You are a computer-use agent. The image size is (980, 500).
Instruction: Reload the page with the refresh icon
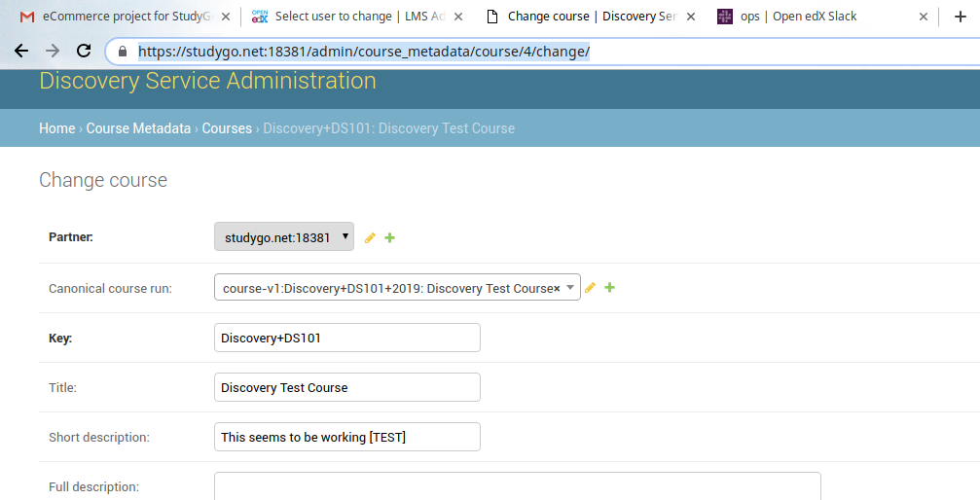(x=84, y=52)
